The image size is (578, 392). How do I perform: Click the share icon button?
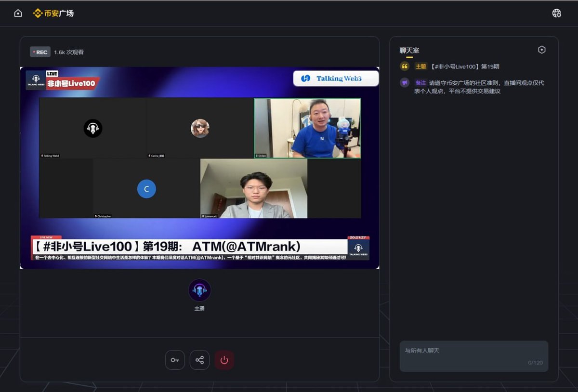[199, 360]
